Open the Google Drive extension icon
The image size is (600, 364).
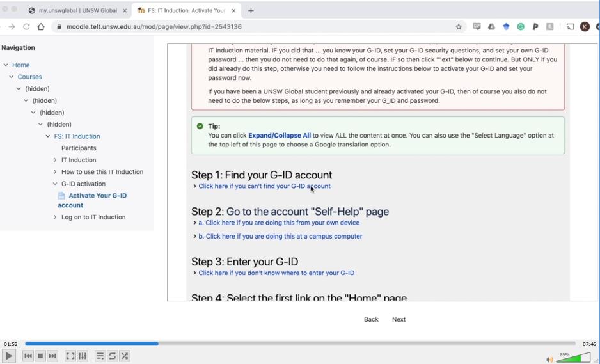coord(491,27)
